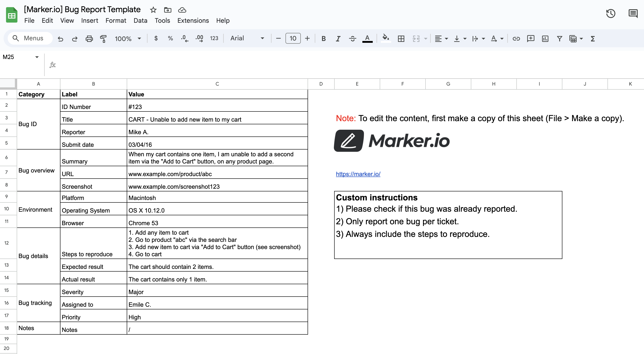Apply the Format as percent icon
The height and width of the screenshot is (354, 644).
170,38
